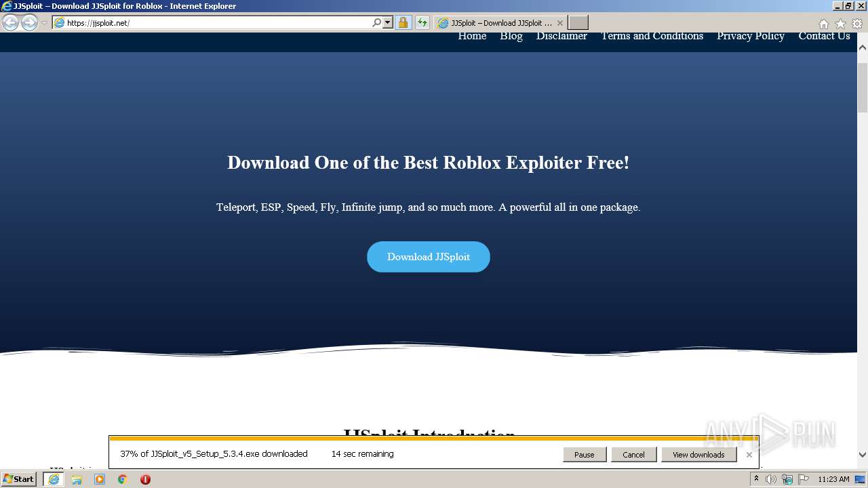This screenshot has width=868, height=488.
Task: Click the green Refresh page icon
Action: pos(422,23)
